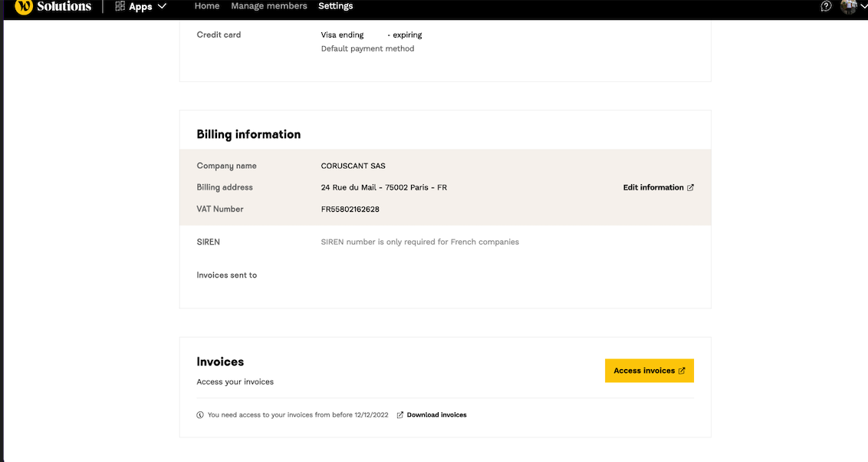Click external-link icon before Download invoices

(x=400, y=415)
